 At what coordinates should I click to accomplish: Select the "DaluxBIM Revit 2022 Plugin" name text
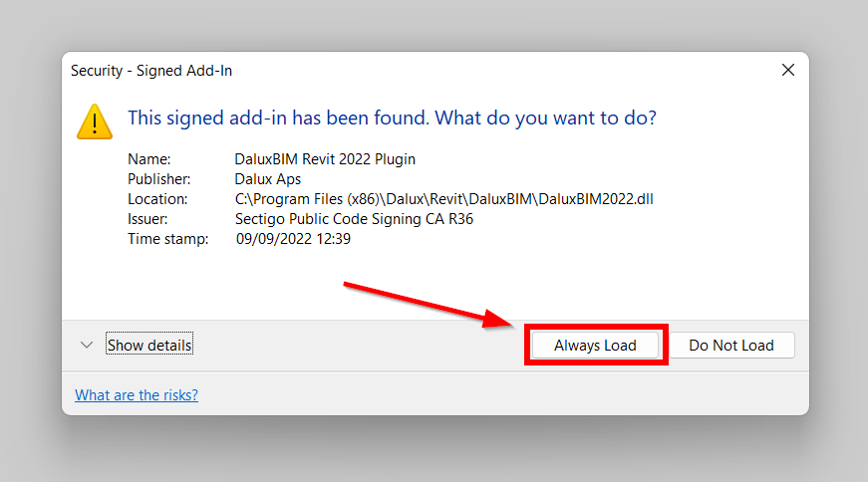pyautogui.click(x=325, y=159)
